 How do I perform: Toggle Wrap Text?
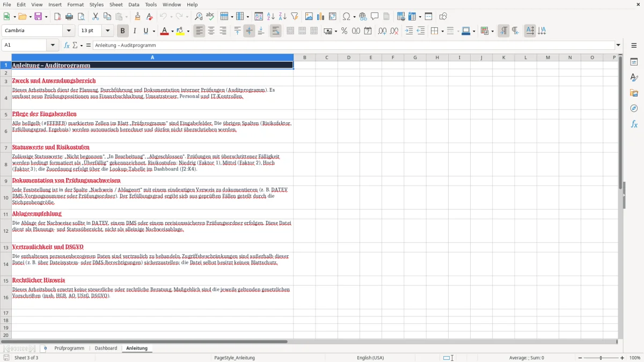[x=275, y=31]
